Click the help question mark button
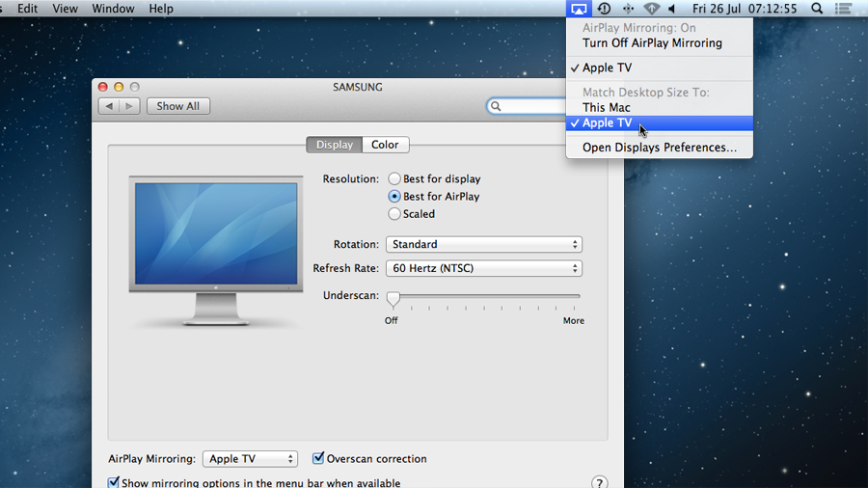The image size is (868, 488). 599,482
